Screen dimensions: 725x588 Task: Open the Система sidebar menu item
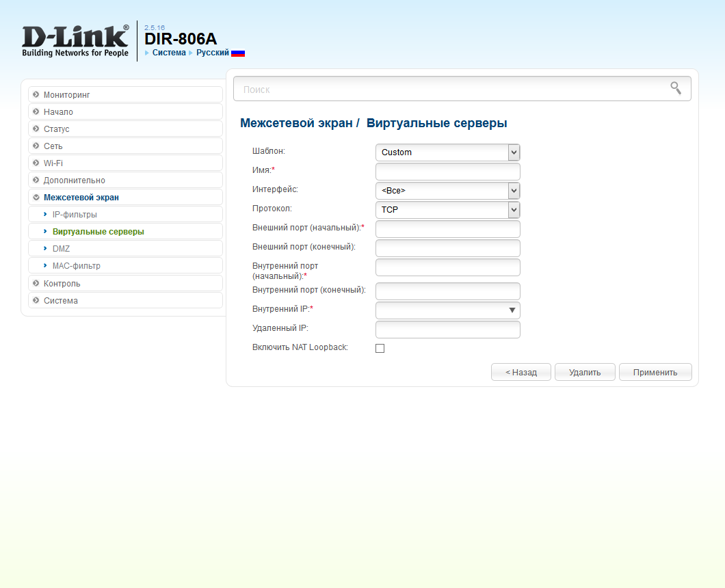[x=125, y=300]
